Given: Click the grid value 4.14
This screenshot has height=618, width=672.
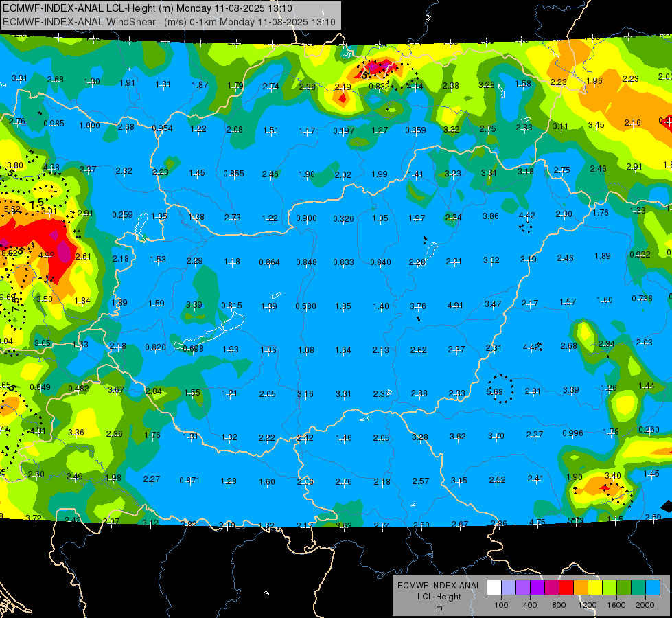Looking at the screenshot, I should click(415, 87).
